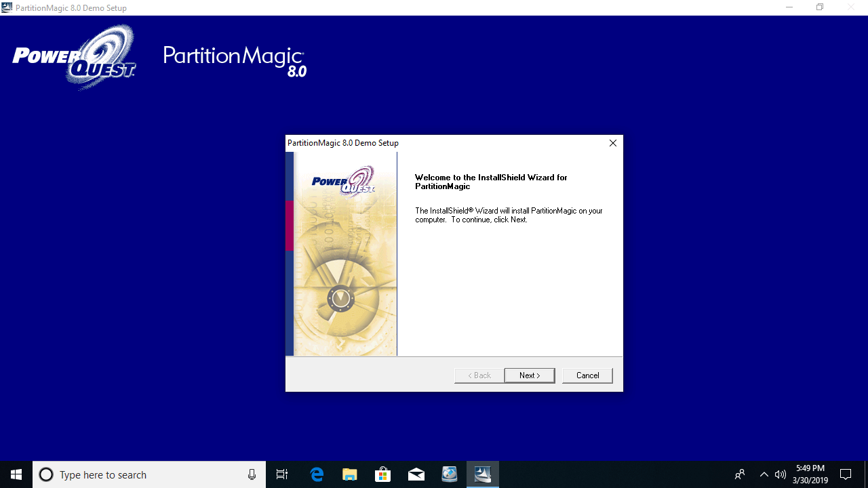Screen dimensions: 868x488
Task: Close the PartitionMagic 8.0 Demo Setup dialog
Action: 612,143
